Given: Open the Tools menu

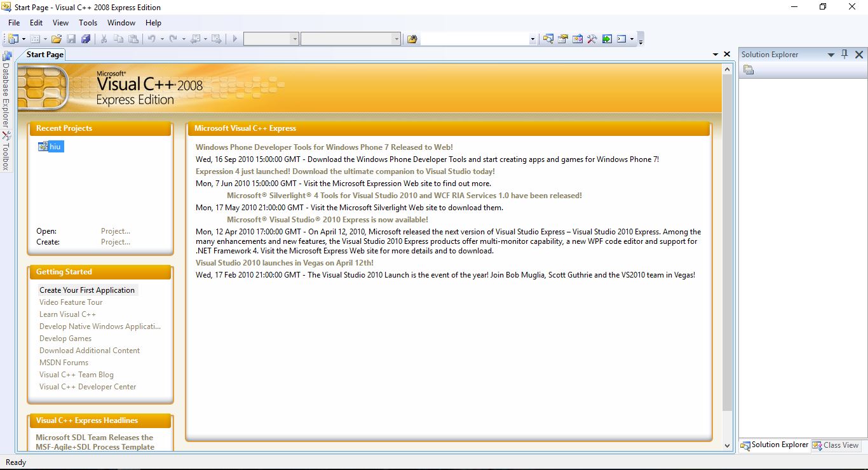Looking at the screenshot, I should pos(88,23).
